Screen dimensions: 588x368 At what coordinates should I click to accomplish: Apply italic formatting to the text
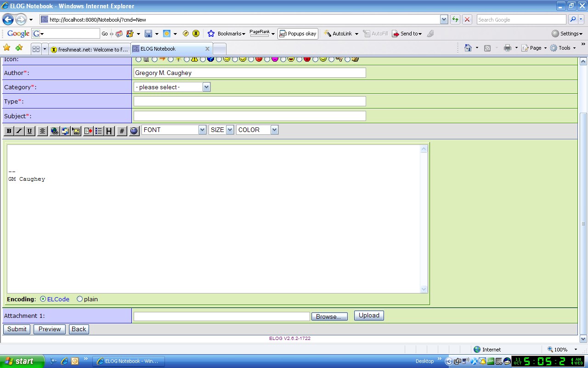(19, 131)
